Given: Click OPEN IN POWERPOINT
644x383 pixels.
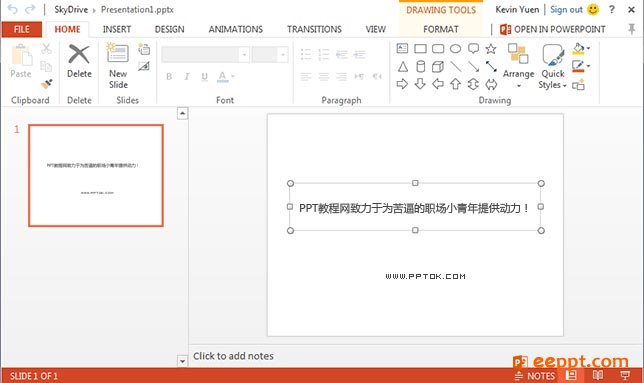Looking at the screenshot, I should (x=552, y=29).
